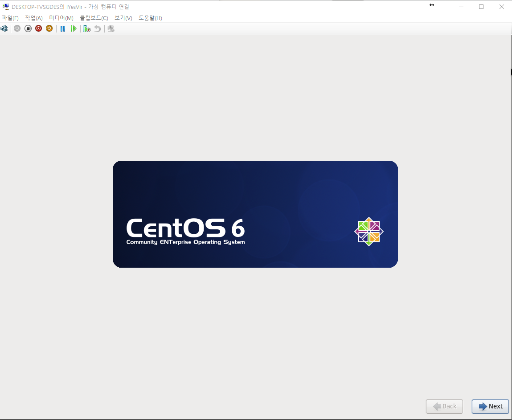Open the 파일(F) menu

10,18
